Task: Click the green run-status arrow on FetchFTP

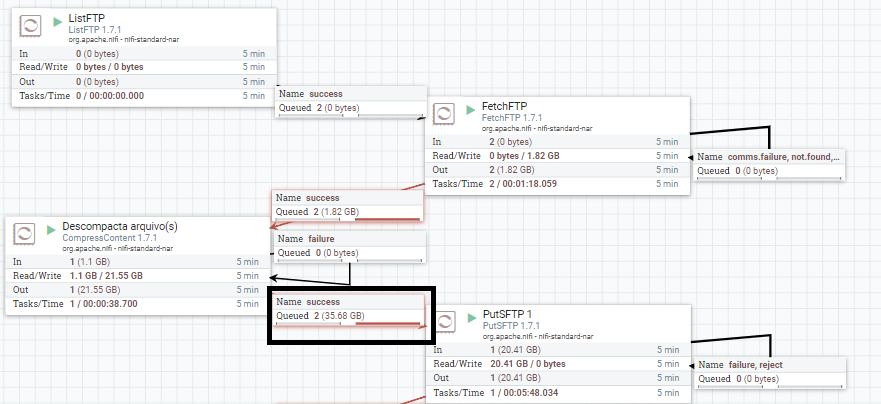Action: 471,110
